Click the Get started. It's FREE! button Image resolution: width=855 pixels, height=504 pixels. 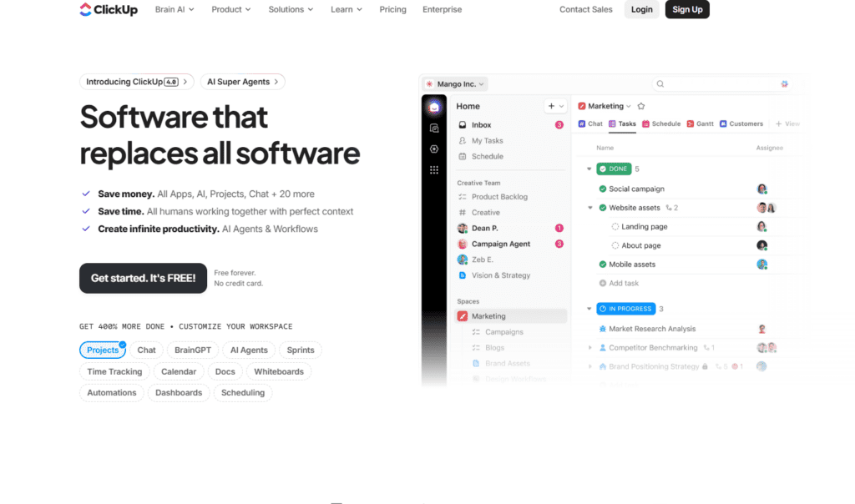click(x=143, y=278)
